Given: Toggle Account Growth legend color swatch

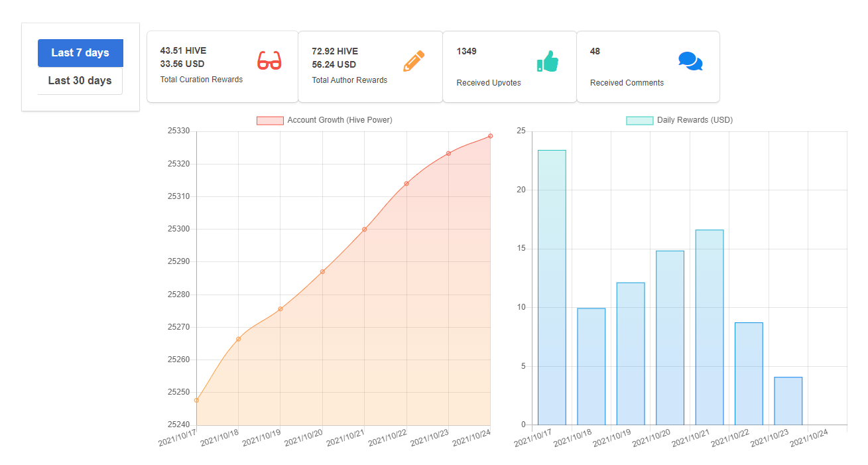Looking at the screenshot, I should point(270,121).
